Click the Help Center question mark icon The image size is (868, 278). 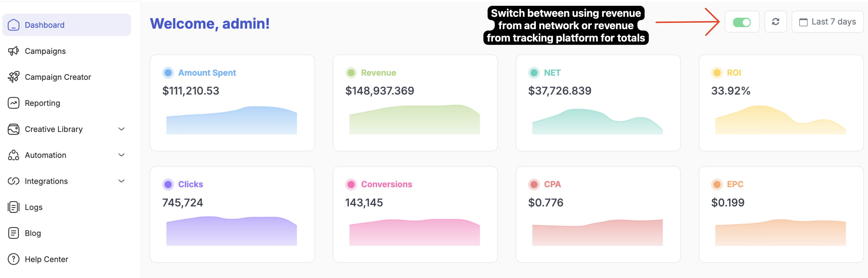(14, 259)
